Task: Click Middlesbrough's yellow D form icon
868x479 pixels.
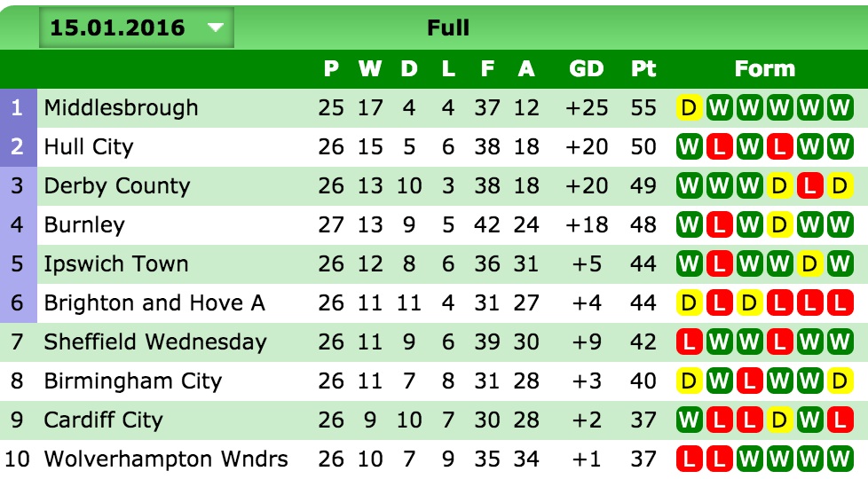Action: click(x=689, y=108)
